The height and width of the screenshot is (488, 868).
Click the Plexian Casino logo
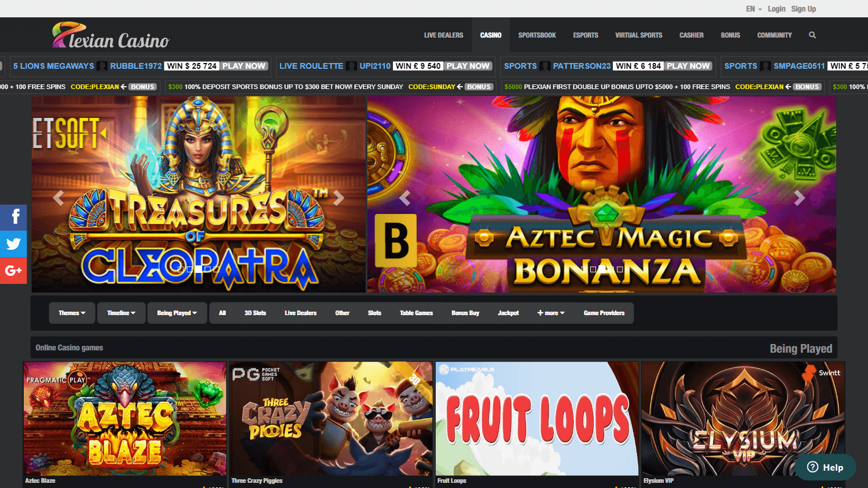[x=111, y=36]
